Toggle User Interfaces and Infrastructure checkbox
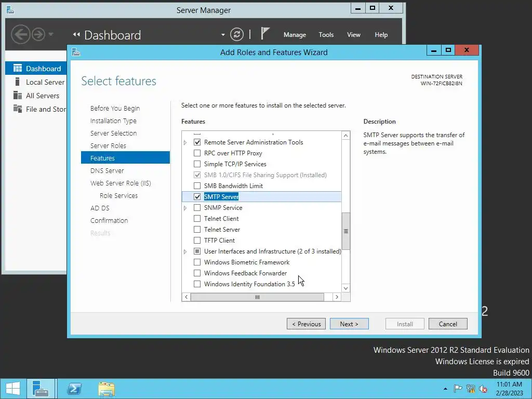Image resolution: width=532 pixels, height=399 pixels. 197,251
